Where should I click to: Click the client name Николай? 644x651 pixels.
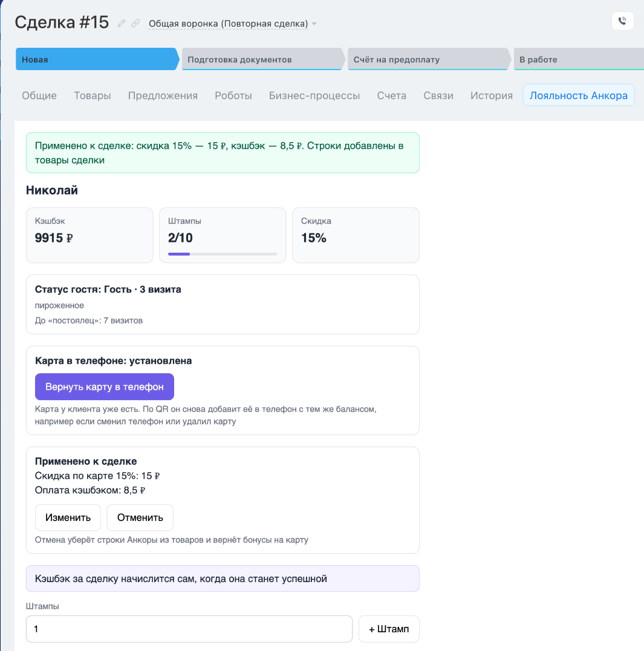click(52, 190)
